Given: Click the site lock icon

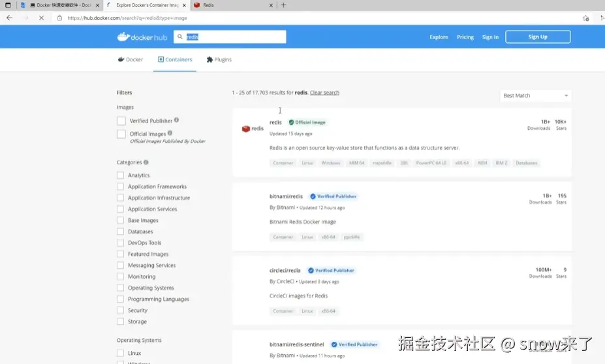Looking at the screenshot, I should (59, 18).
